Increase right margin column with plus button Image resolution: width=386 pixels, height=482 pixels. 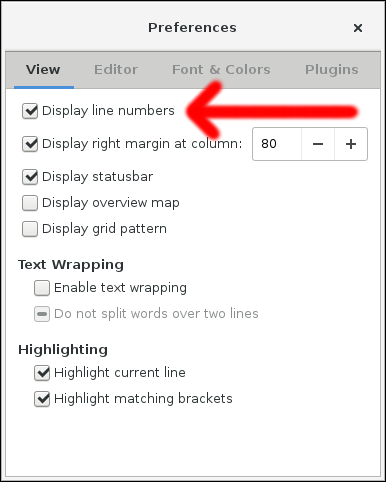click(x=351, y=144)
